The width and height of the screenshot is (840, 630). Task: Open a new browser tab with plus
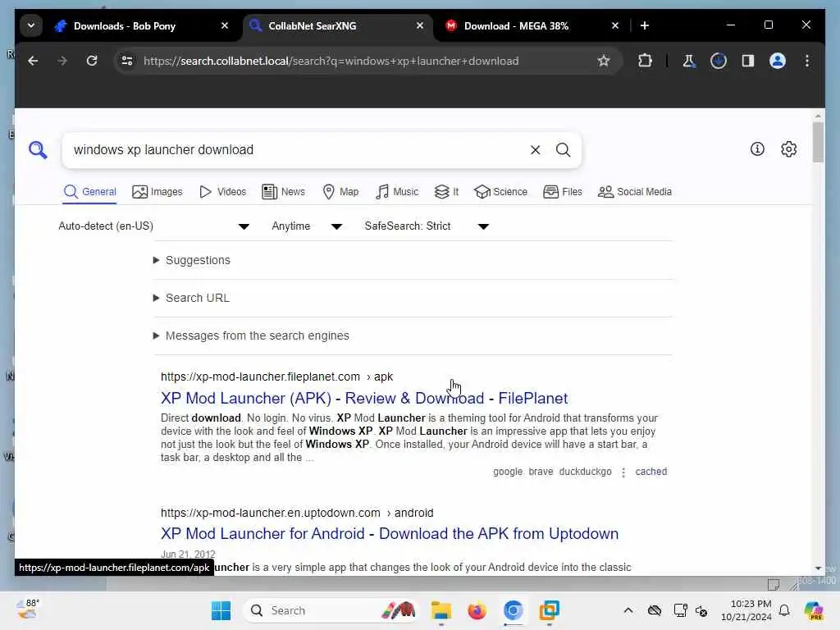coord(645,25)
